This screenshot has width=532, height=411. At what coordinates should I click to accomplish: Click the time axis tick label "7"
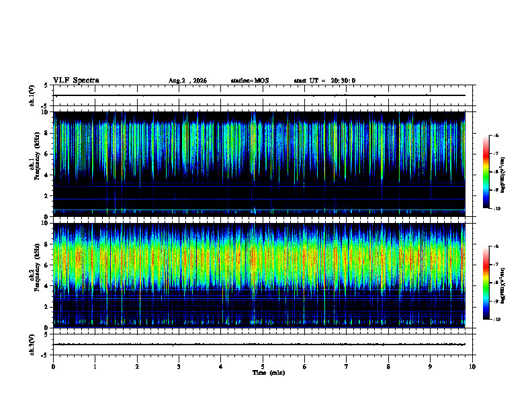tap(347, 367)
